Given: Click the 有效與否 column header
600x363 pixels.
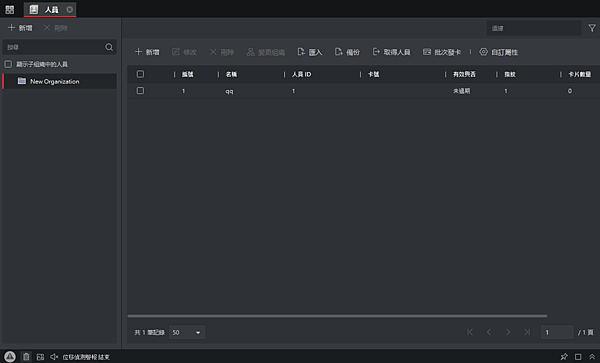Looking at the screenshot, I should 464,74.
